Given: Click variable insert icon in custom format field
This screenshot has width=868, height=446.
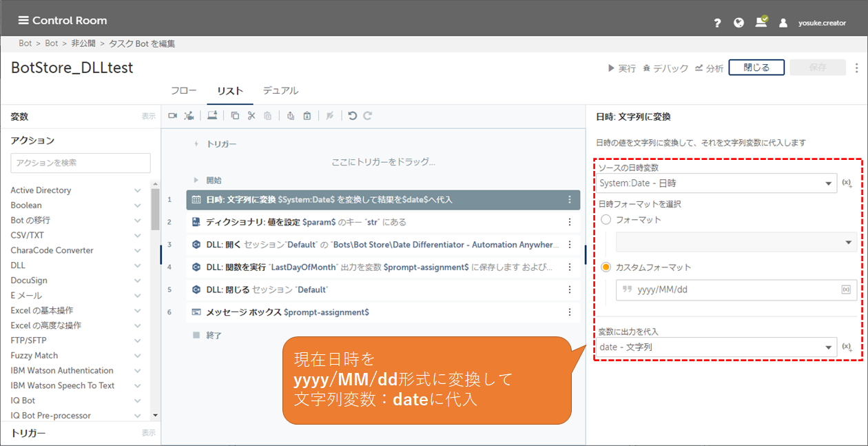Looking at the screenshot, I should click(846, 290).
